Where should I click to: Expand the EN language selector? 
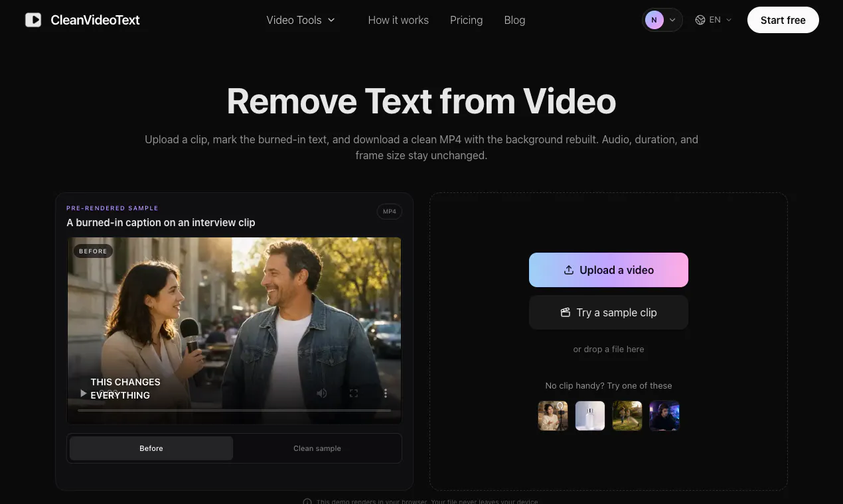pos(714,20)
